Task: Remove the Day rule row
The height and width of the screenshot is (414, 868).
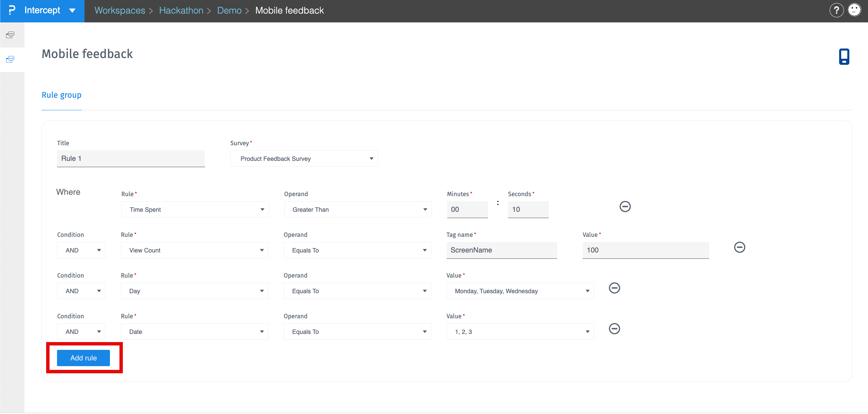Action: 614,288
